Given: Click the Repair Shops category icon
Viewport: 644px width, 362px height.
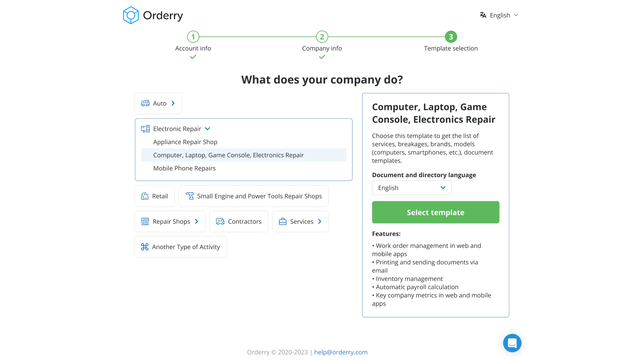Looking at the screenshot, I should click(x=145, y=221).
